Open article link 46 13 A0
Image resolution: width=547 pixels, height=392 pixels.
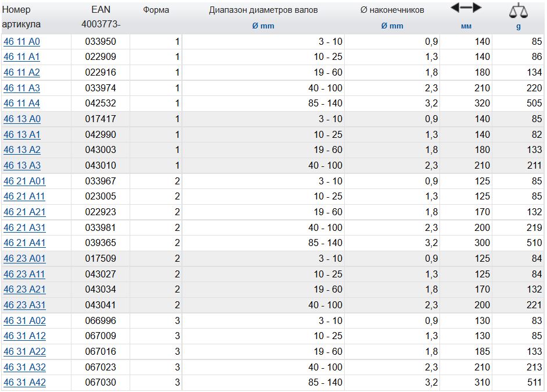pyautogui.click(x=22, y=119)
